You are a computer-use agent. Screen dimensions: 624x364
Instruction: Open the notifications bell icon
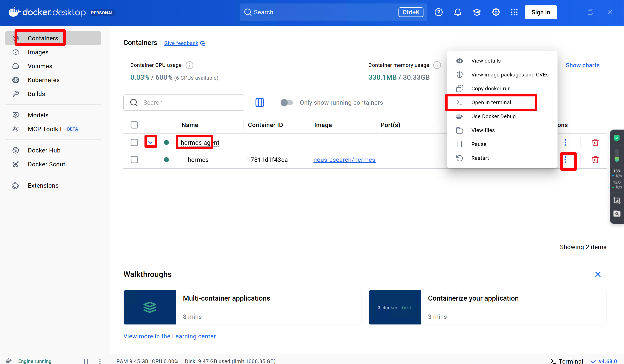tap(457, 12)
